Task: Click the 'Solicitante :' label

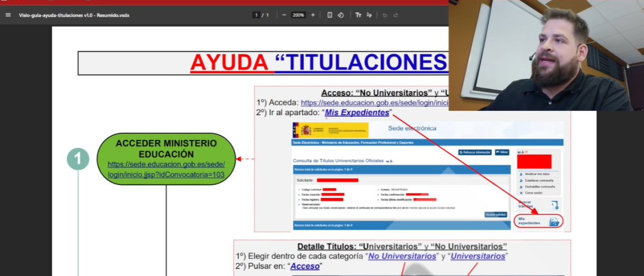Action: [x=305, y=180]
